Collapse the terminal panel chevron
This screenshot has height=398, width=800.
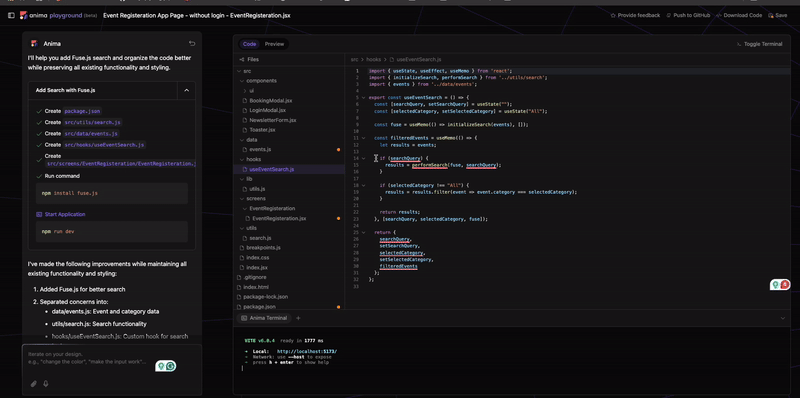pyautogui.click(x=783, y=318)
